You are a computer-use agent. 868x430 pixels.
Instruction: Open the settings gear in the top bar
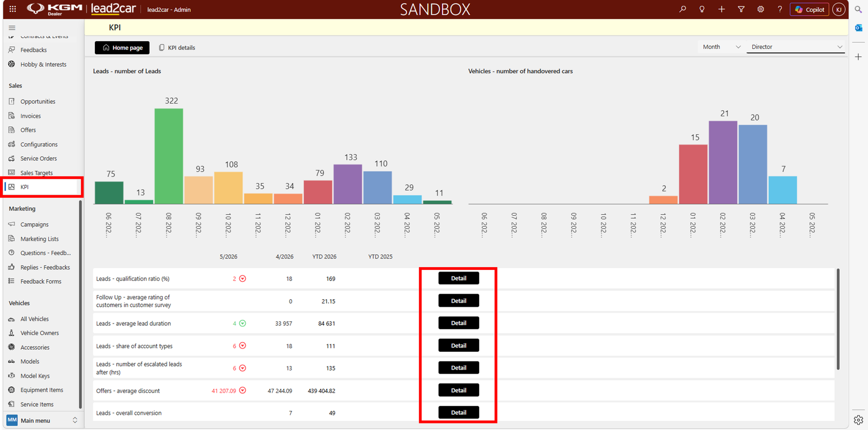(761, 9)
